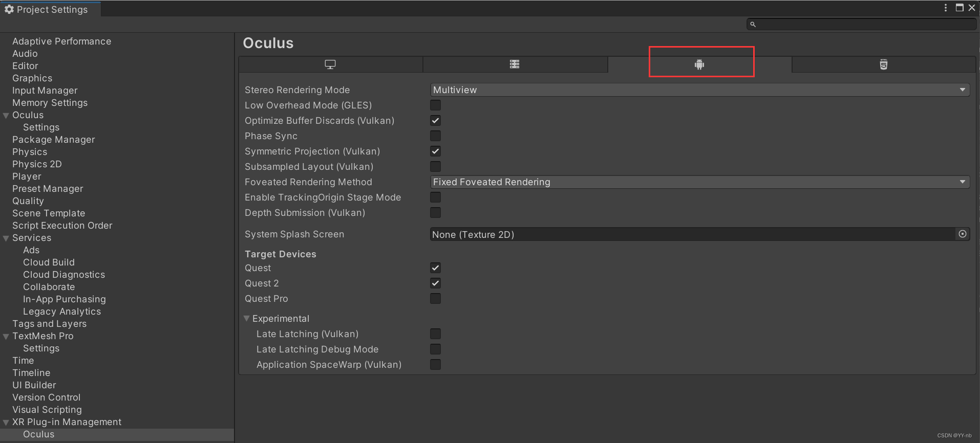Switch to the Dedicated Server platform tab
The width and height of the screenshot is (980, 443).
515,64
